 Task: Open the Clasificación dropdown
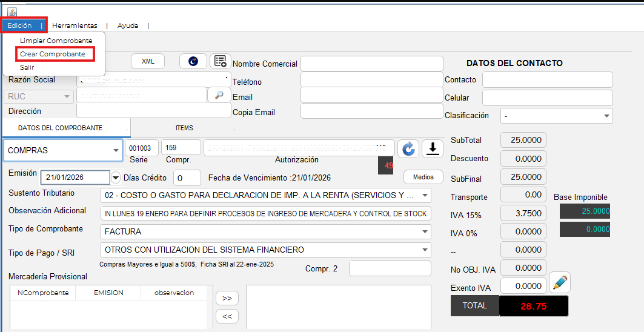click(606, 116)
